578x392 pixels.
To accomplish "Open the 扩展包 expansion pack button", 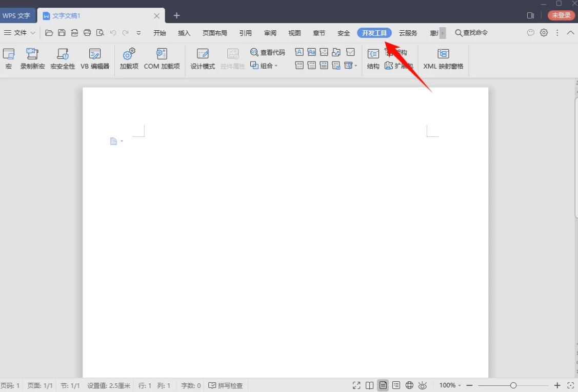I will click(398, 66).
